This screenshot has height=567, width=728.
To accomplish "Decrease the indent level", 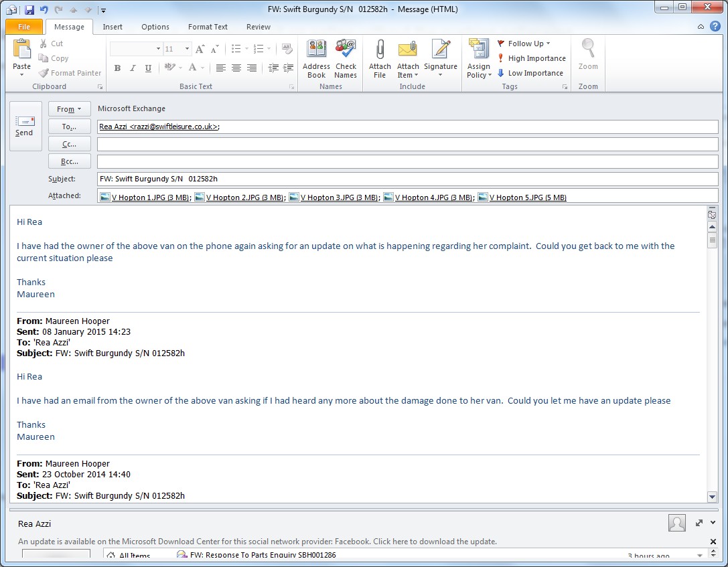I will 273,68.
